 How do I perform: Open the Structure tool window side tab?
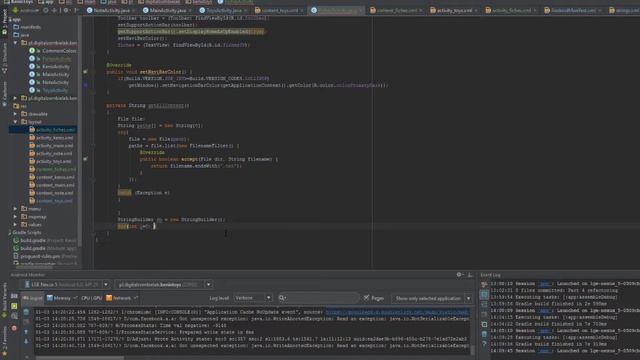4,58
